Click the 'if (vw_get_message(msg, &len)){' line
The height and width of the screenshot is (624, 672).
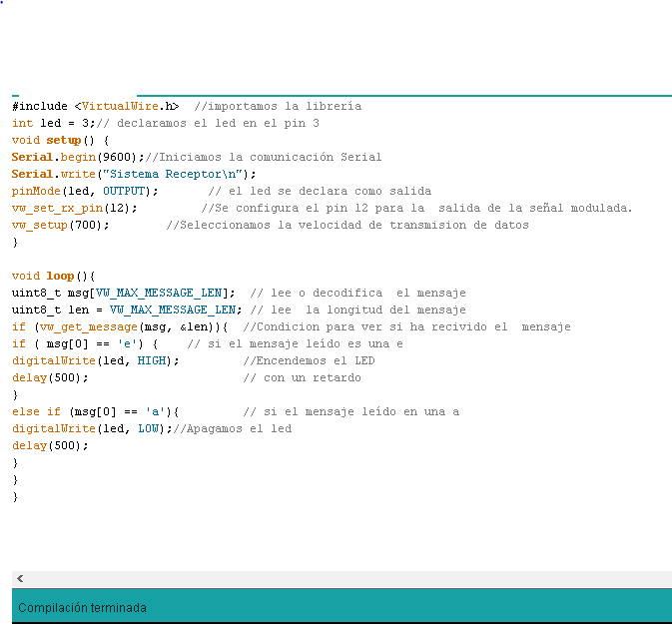[x=120, y=327]
